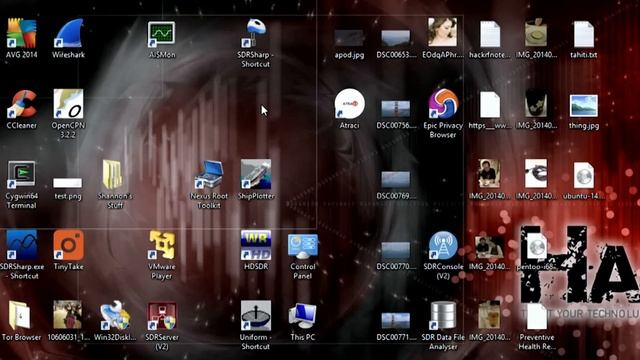Select the pentoo-i68... disc image
This screenshot has width=640, height=360.
[537, 246]
